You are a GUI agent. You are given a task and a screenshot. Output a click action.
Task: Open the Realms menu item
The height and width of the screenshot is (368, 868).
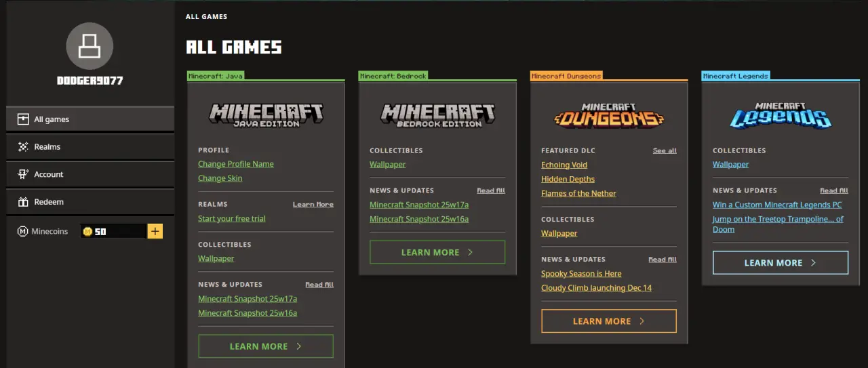90,146
